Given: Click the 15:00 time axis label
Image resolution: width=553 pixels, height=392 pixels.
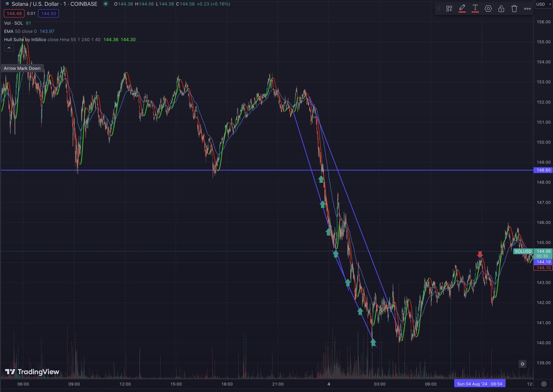Looking at the screenshot, I should click(176, 384).
